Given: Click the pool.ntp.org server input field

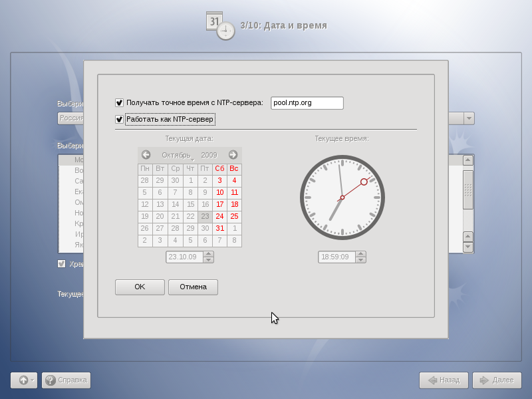Looking at the screenshot, I should coord(307,103).
